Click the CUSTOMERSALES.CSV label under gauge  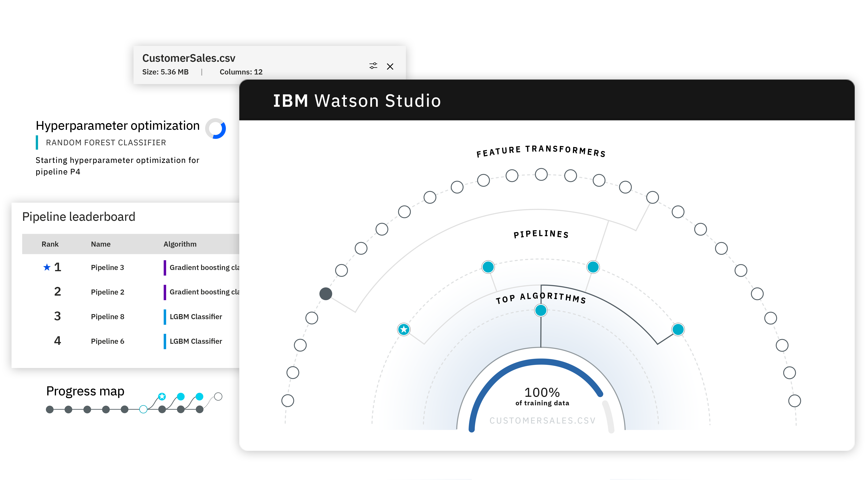pos(542,420)
